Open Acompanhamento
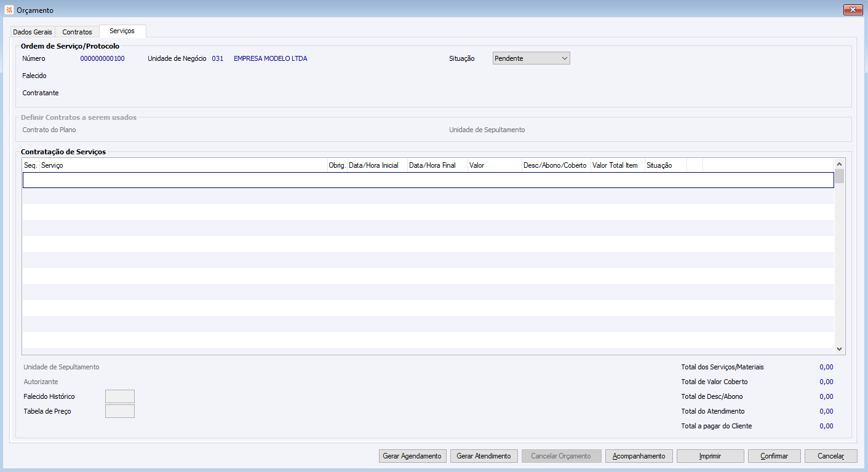The image size is (868, 472). click(x=639, y=456)
